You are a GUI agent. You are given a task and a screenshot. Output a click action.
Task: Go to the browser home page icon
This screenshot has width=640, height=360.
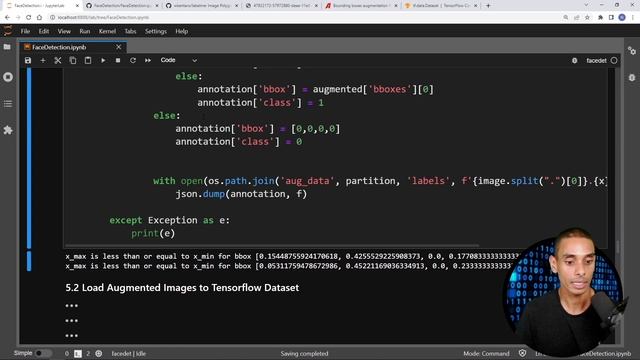39,18
